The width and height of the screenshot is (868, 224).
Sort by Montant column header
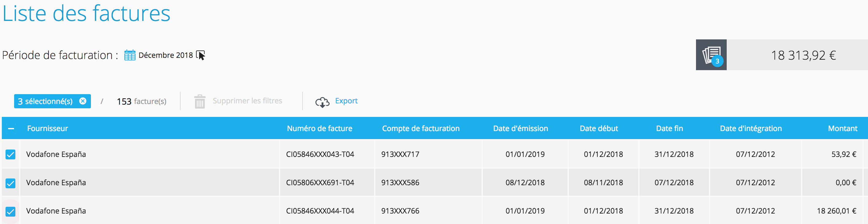click(843, 129)
